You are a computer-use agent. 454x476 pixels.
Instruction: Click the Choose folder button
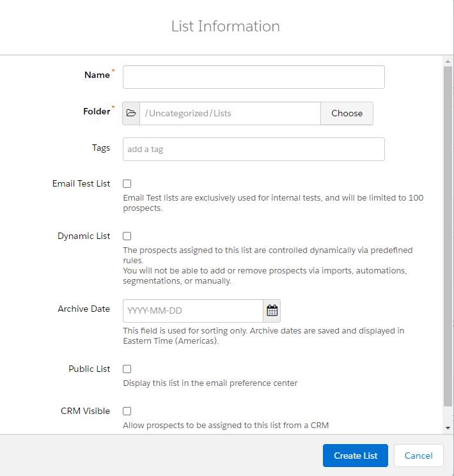coord(347,113)
